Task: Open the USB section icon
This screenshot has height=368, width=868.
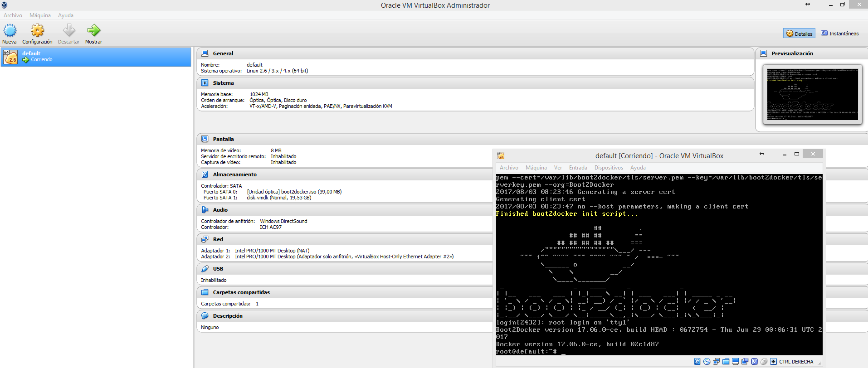Action: (205, 269)
